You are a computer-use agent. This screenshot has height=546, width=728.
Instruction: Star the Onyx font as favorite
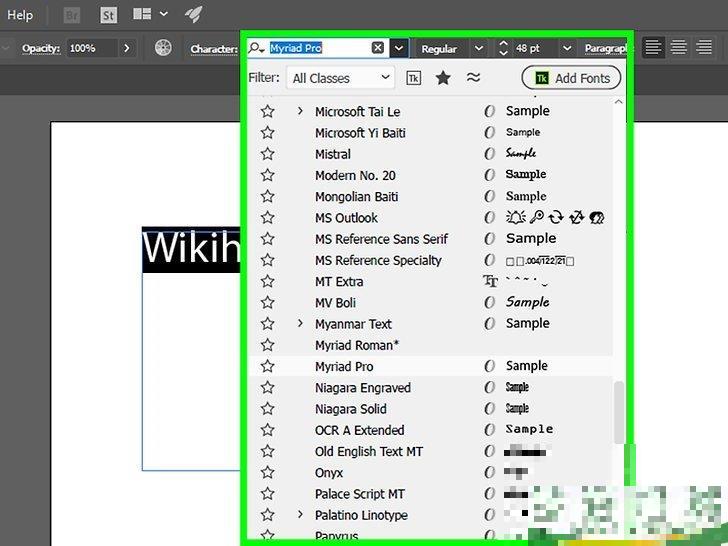tap(267, 473)
